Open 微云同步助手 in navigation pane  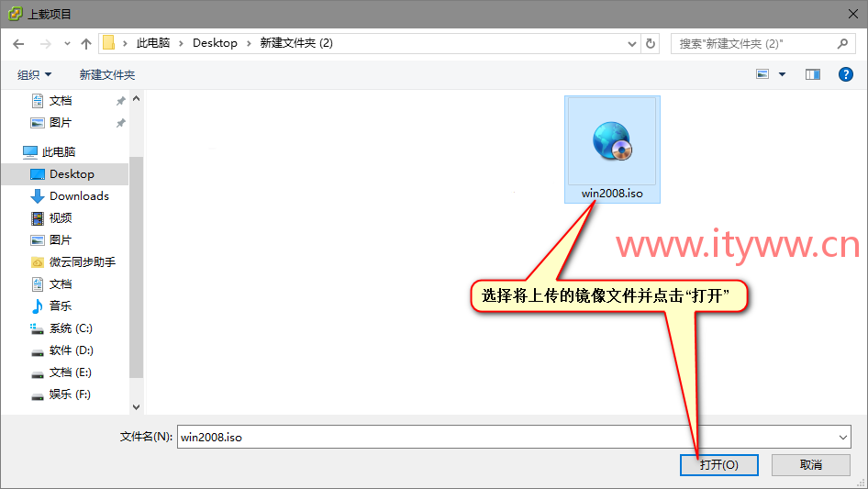(83, 262)
